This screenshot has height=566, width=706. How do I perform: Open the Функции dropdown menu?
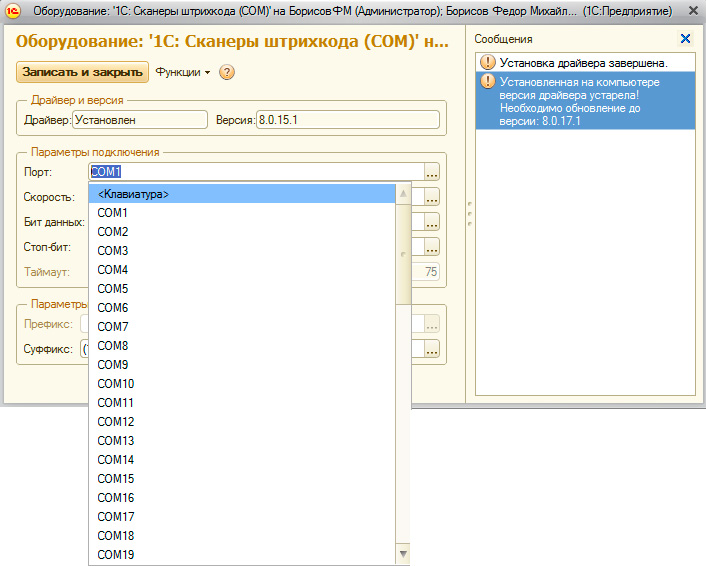pyautogui.click(x=183, y=72)
